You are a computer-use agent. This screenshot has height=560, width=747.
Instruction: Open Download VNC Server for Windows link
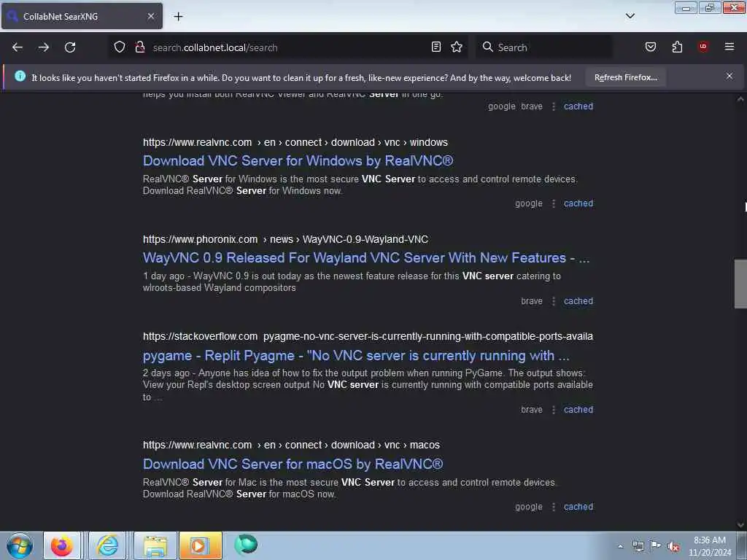(x=298, y=161)
